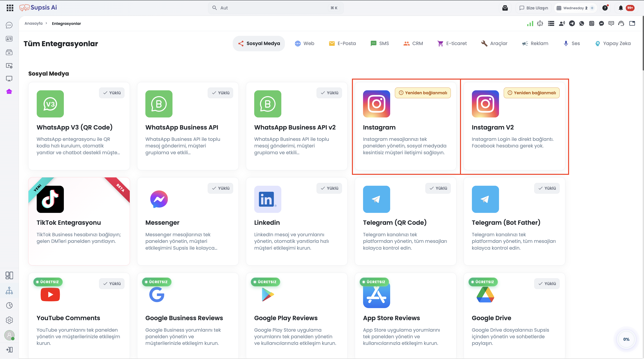Image resolution: width=644 pixels, height=359 pixels.
Task: Open the WhatsApp Business API v2 card title
Action: pos(295,127)
